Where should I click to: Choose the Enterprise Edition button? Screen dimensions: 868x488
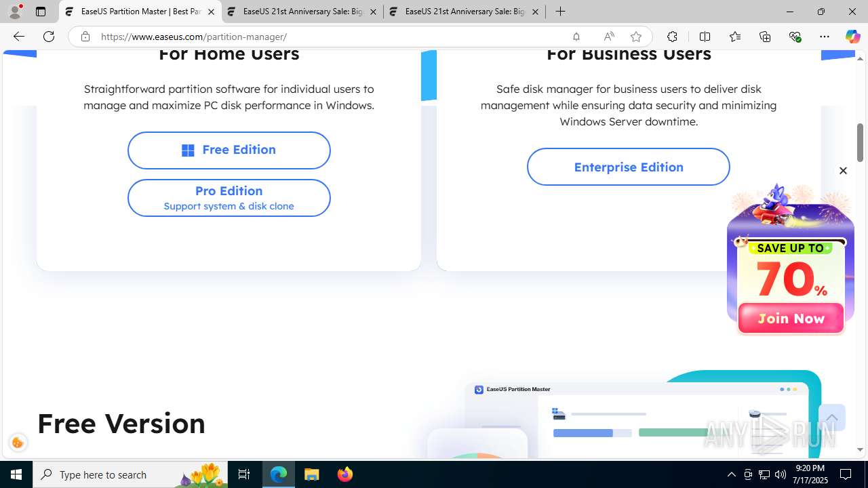(629, 167)
